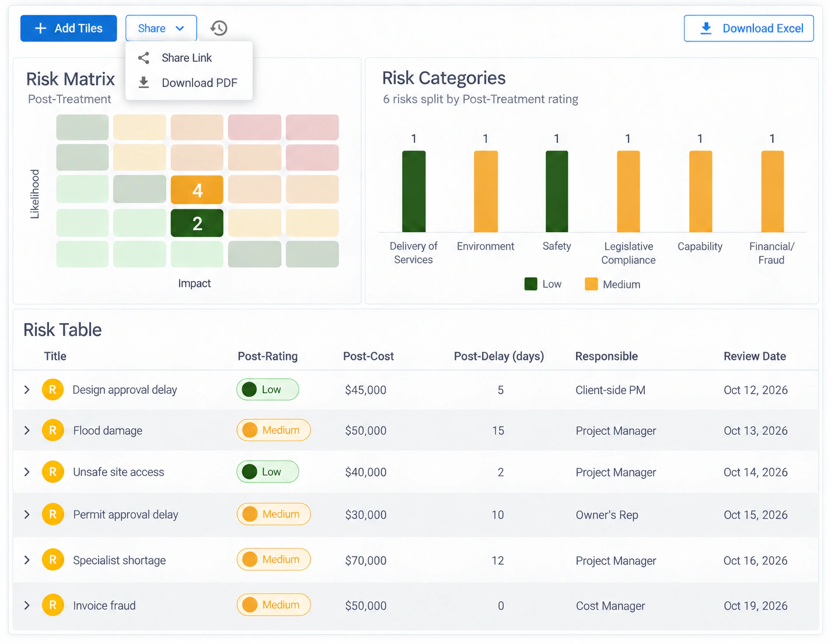831x644 pixels.
Task: Expand the Permit approval delay row
Action: coord(27,514)
